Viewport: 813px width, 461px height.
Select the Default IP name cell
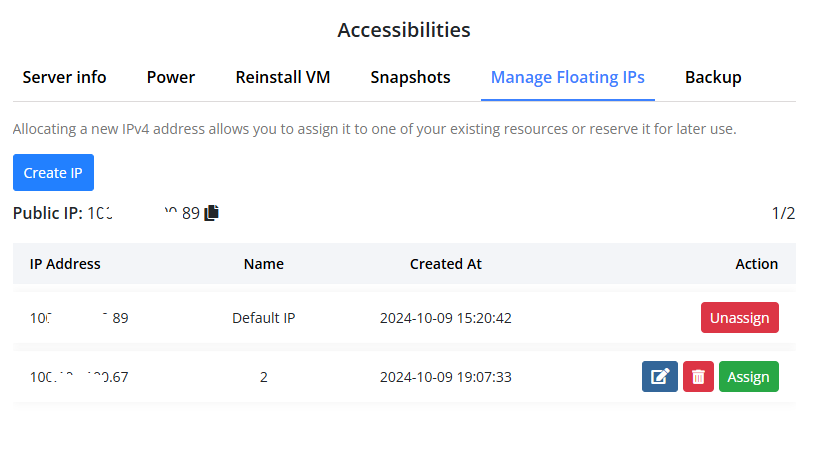(264, 318)
